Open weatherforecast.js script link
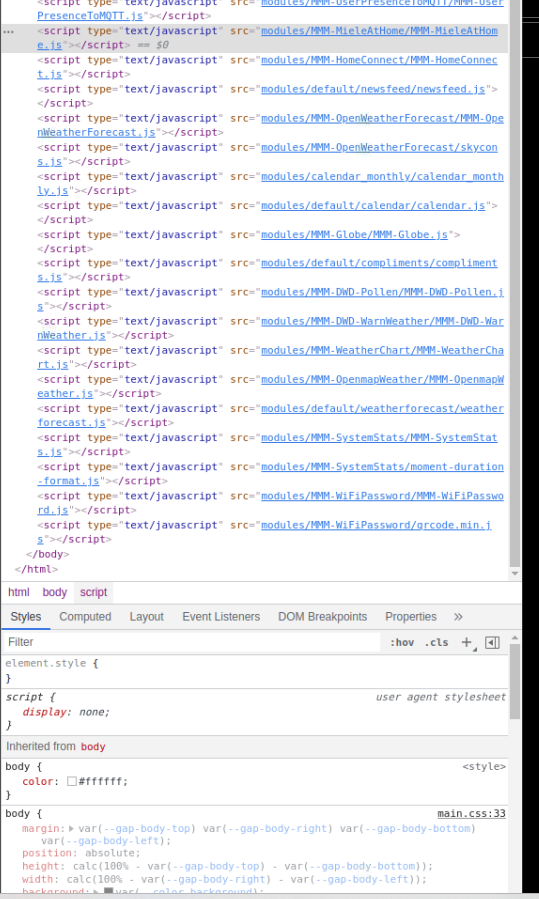 tap(382, 409)
